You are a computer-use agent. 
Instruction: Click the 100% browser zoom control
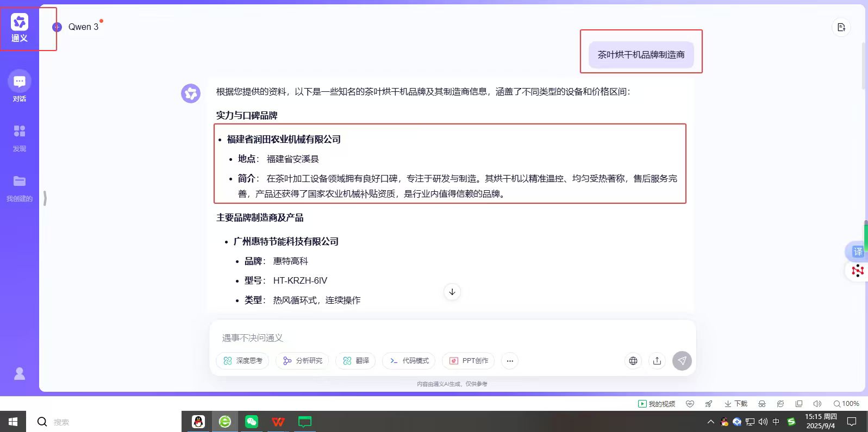tap(846, 404)
